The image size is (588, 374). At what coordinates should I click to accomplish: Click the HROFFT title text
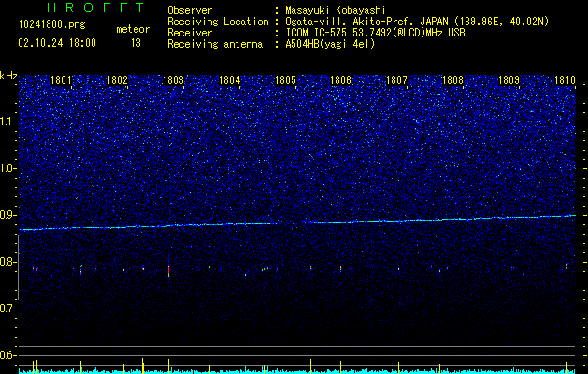point(96,7)
